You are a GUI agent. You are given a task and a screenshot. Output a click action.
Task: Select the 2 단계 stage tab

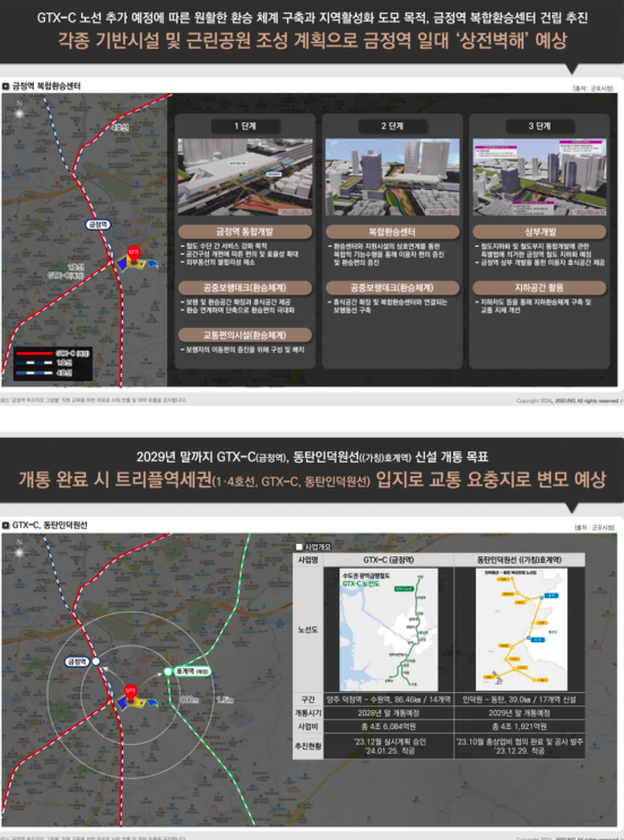click(392, 126)
